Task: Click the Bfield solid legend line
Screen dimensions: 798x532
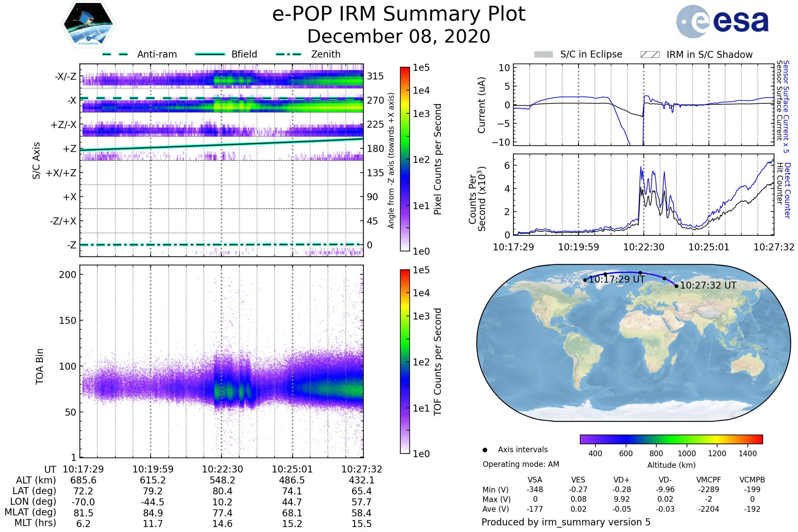Action: pyautogui.click(x=210, y=54)
